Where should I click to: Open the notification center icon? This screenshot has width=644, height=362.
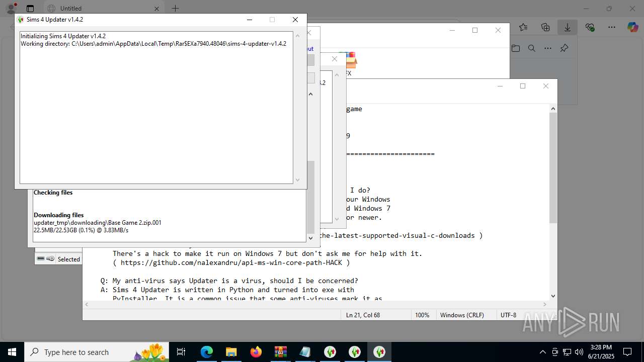click(627, 352)
